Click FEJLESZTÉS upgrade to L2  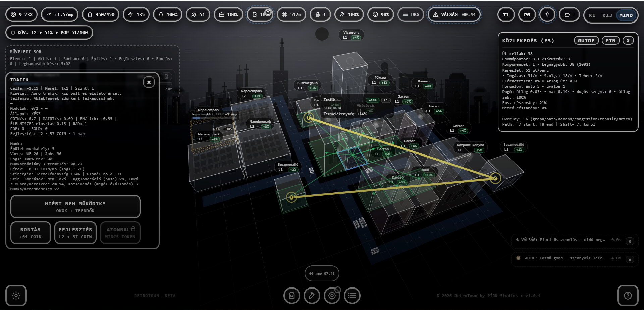coord(75,233)
